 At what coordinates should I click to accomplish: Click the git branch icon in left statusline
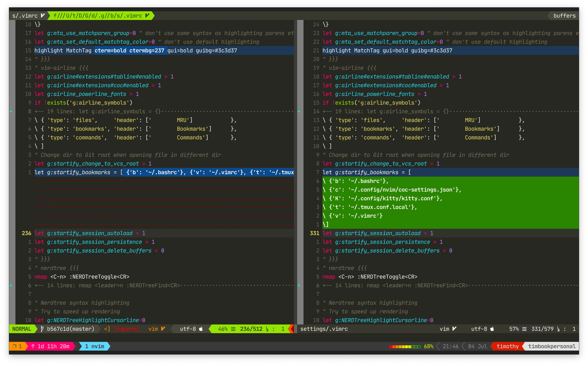point(42,329)
